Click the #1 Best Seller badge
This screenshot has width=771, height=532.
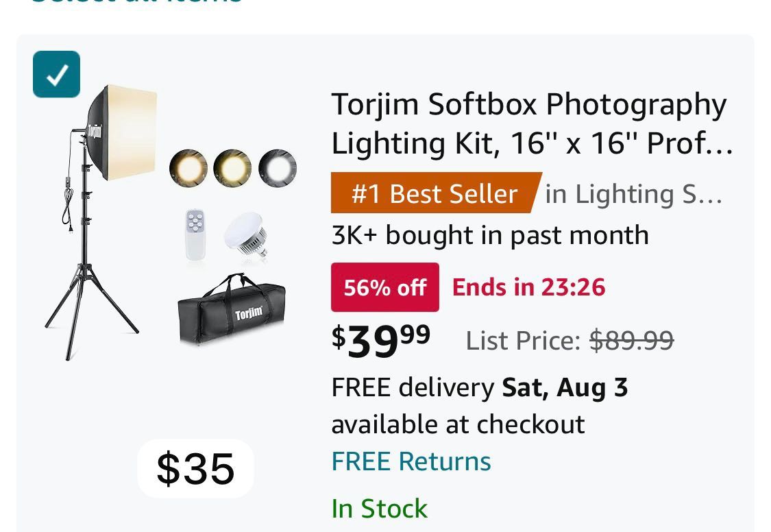click(435, 193)
